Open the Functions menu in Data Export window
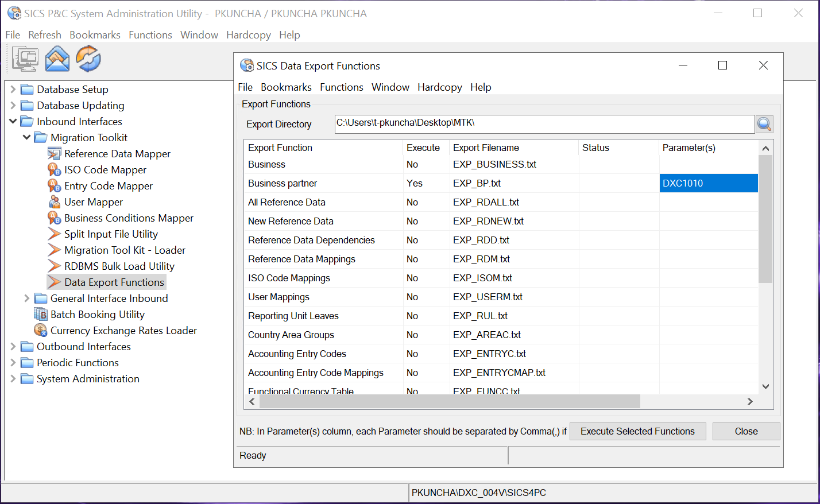820x504 pixels. click(x=341, y=87)
